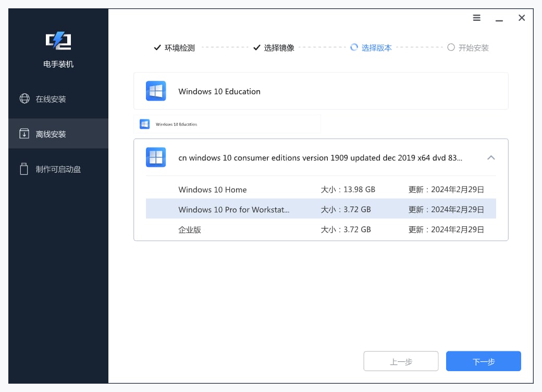Click the 上一步 button

click(x=401, y=361)
